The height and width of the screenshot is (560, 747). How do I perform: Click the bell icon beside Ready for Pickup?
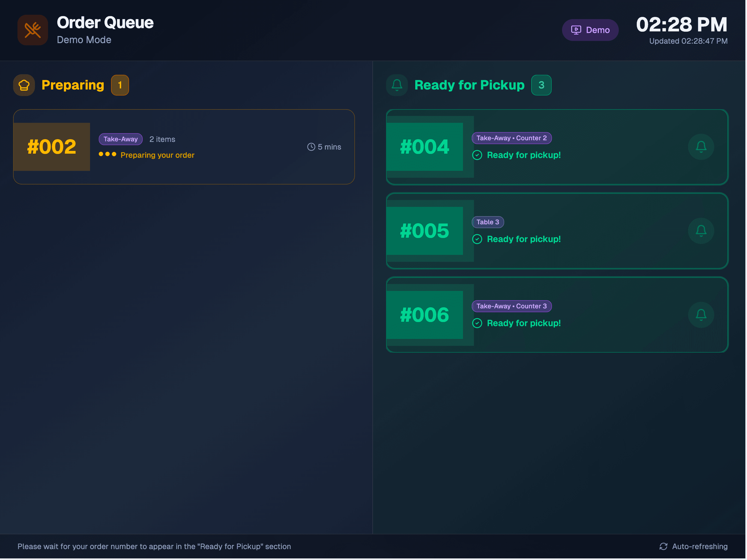click(397, 85)
